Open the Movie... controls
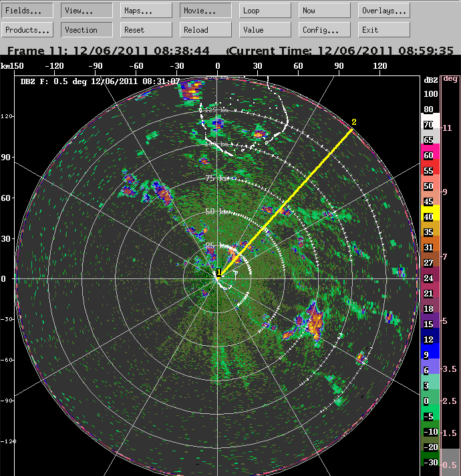This screenshot has height=476, width=461. point(206,11)
